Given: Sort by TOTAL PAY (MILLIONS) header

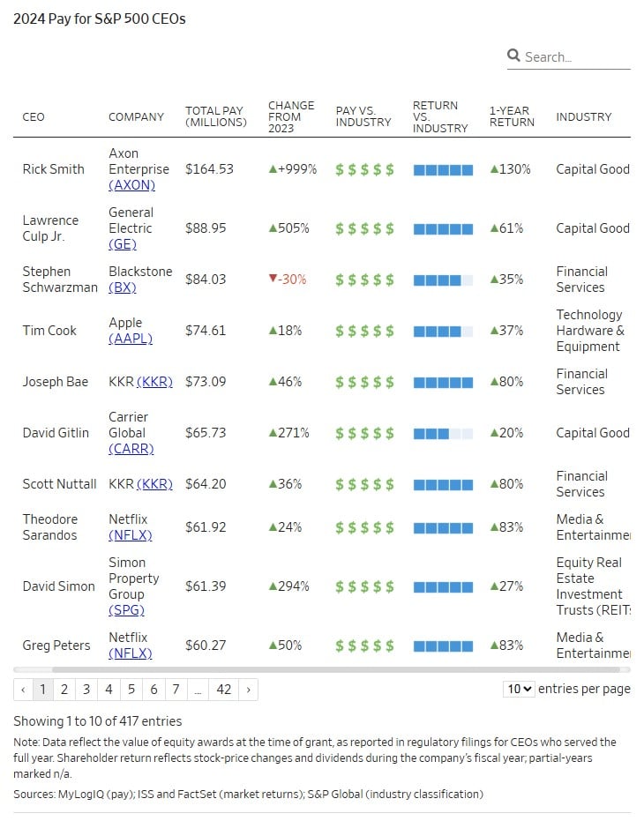Looking at the screenshot, I should (215, 116).
